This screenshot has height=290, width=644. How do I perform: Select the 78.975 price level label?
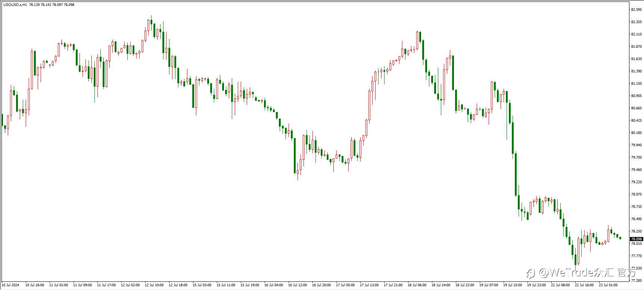coord(636,194)
